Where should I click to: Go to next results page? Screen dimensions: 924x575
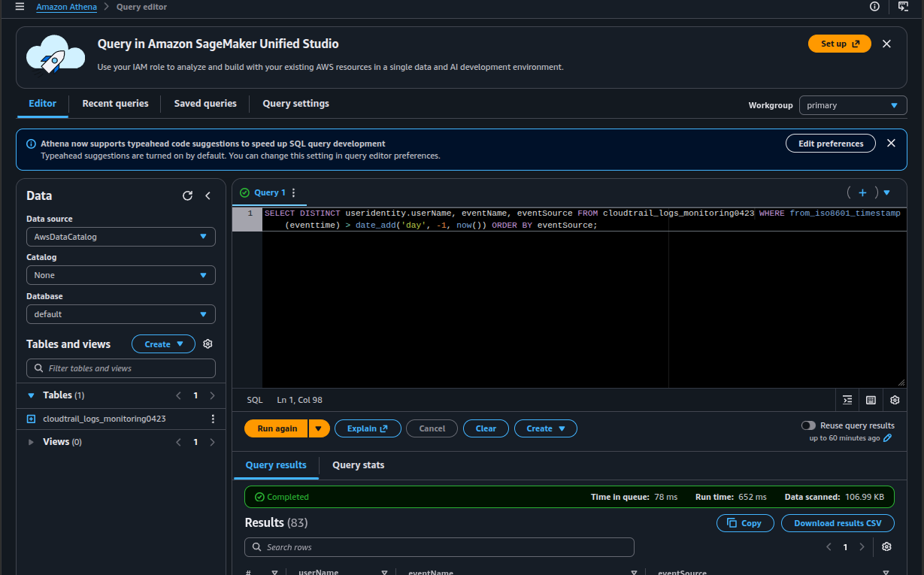862,547
